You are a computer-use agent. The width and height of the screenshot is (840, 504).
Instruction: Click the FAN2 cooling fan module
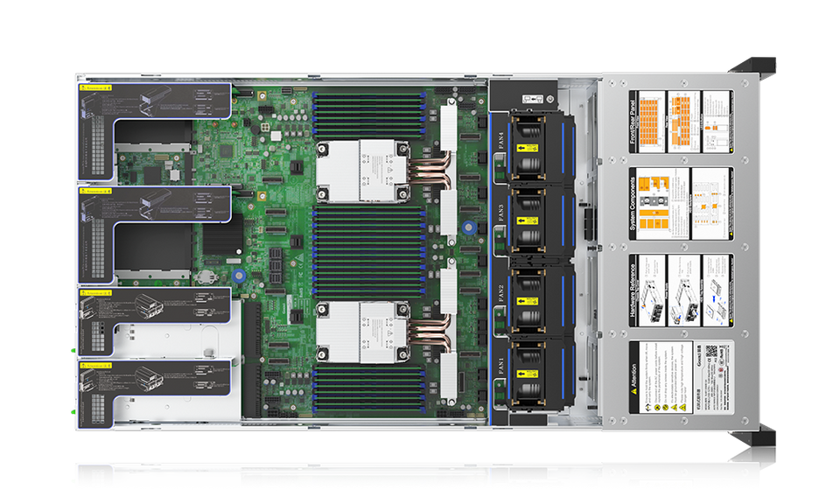click(x=530, y=295)
